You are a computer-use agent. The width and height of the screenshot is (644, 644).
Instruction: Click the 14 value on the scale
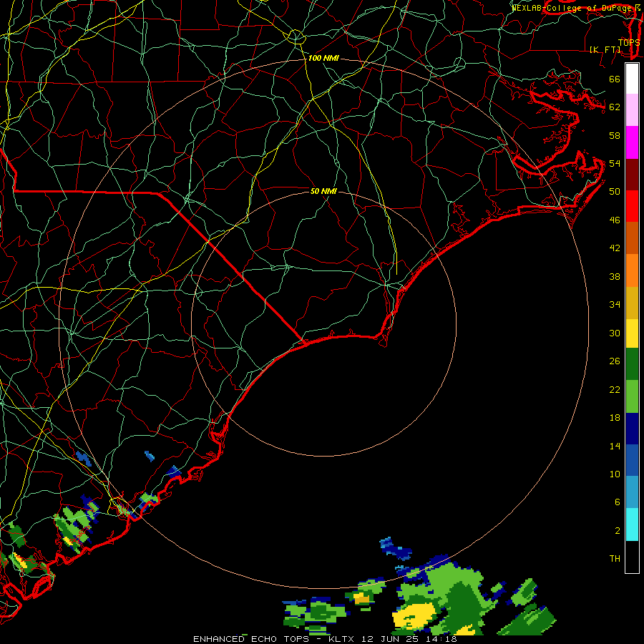(615, 446)
